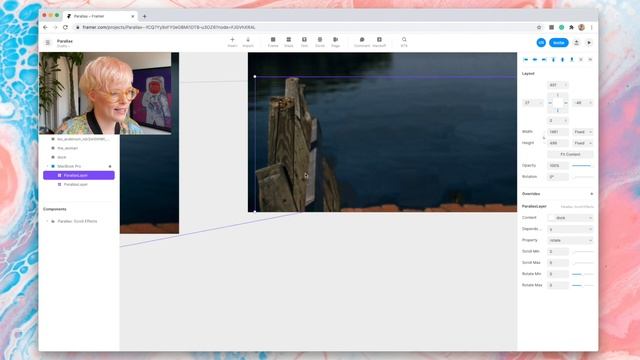Align the layer to right edge
Viewport: 640px width, 360px height.
pos(544,60)
